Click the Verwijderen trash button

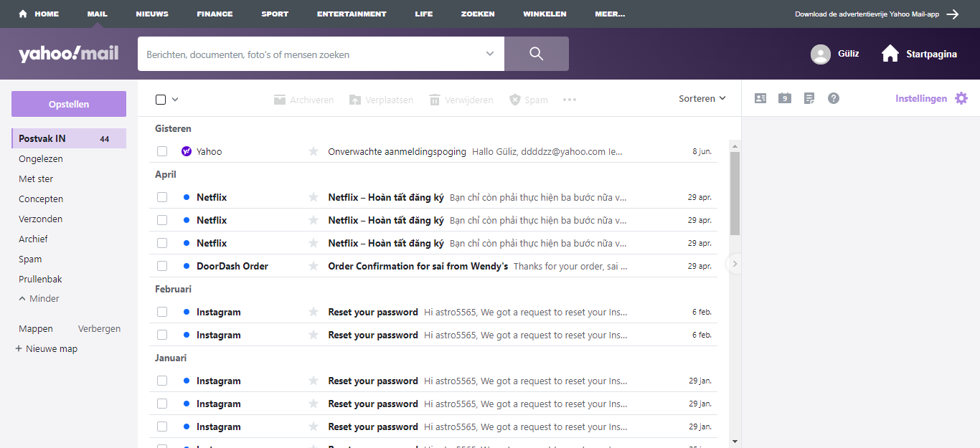461,100
